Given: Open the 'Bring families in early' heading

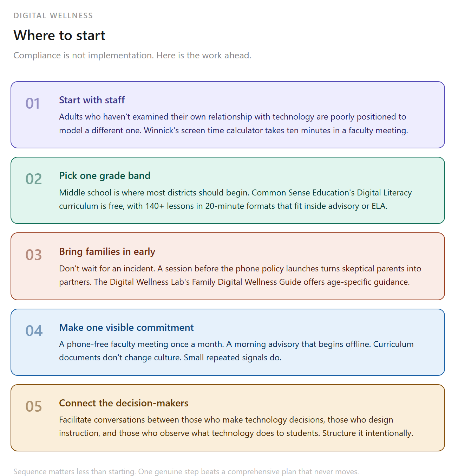Looking at the screenshot, I should pyautogui.click(x=107, y=252).
